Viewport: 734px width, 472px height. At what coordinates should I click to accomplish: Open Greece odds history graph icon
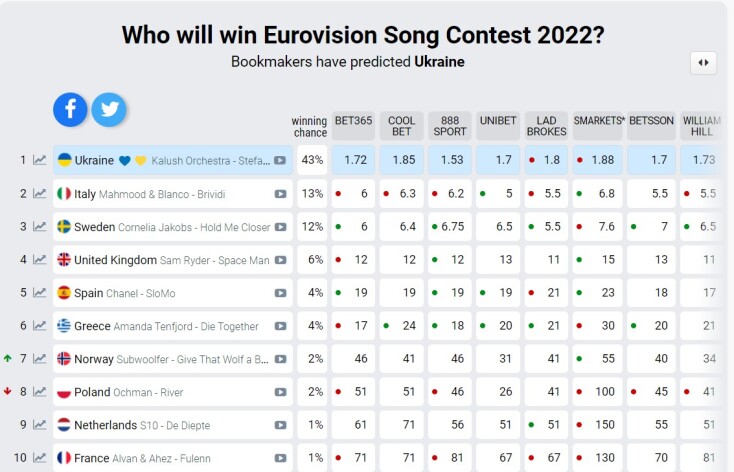(40, 325)
